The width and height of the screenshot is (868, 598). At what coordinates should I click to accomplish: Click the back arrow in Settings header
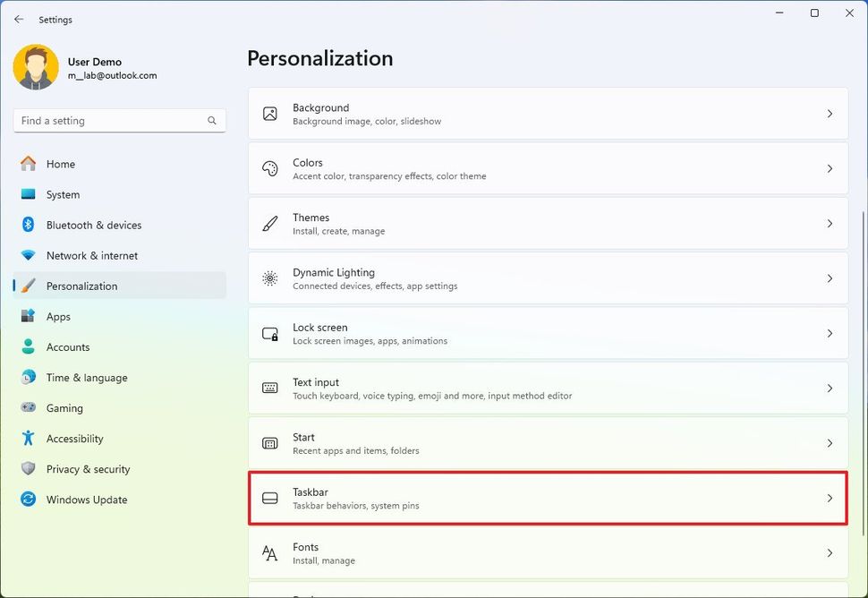pyautogui.click(x=19, y=20)
